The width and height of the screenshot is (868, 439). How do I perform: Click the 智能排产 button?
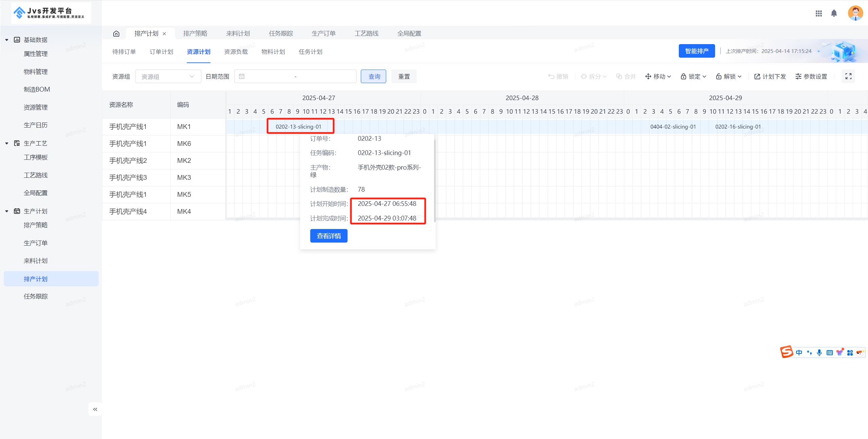click(x=697, y=51)
